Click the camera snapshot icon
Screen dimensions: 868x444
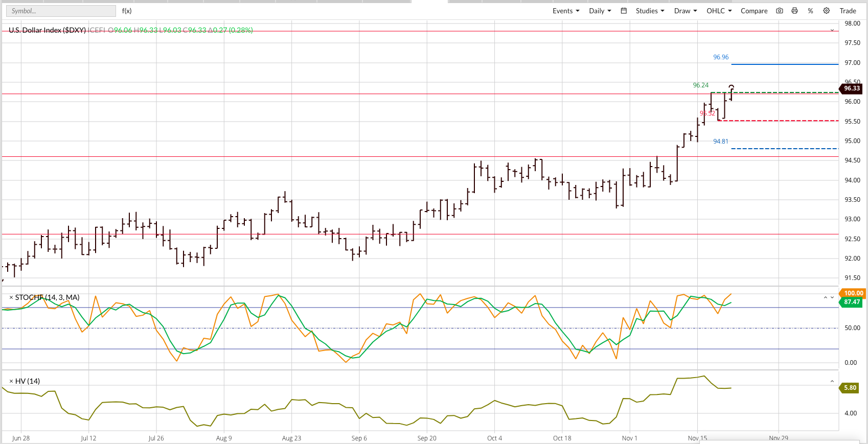click(779, 11)
